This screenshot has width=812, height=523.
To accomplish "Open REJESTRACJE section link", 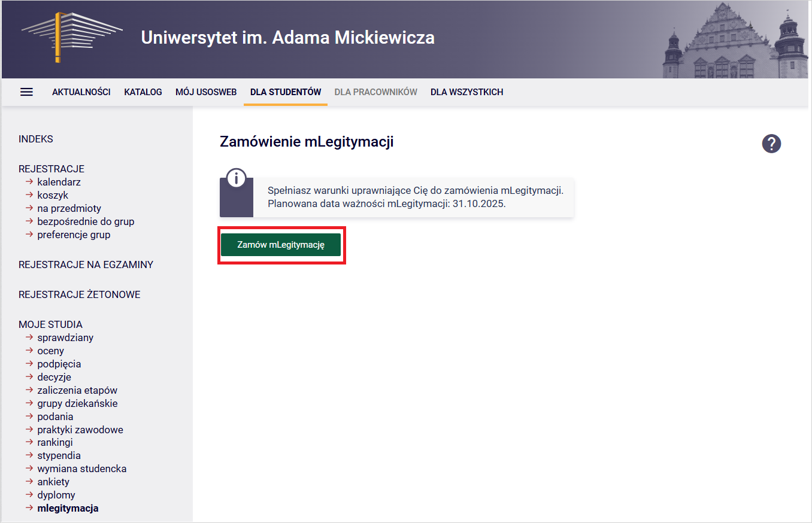I will [51, 169].
